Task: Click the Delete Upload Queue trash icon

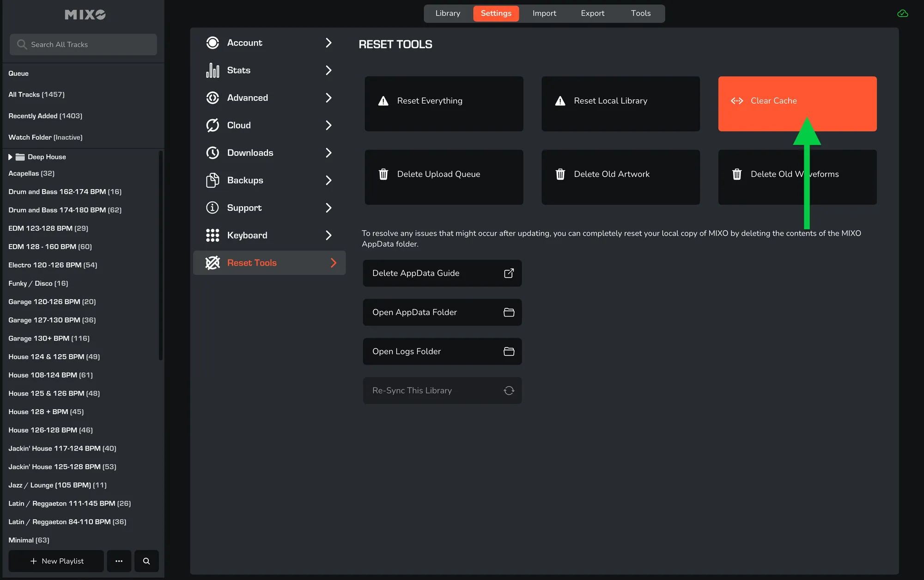Action: pyautogui.click(x=383, y=174)
